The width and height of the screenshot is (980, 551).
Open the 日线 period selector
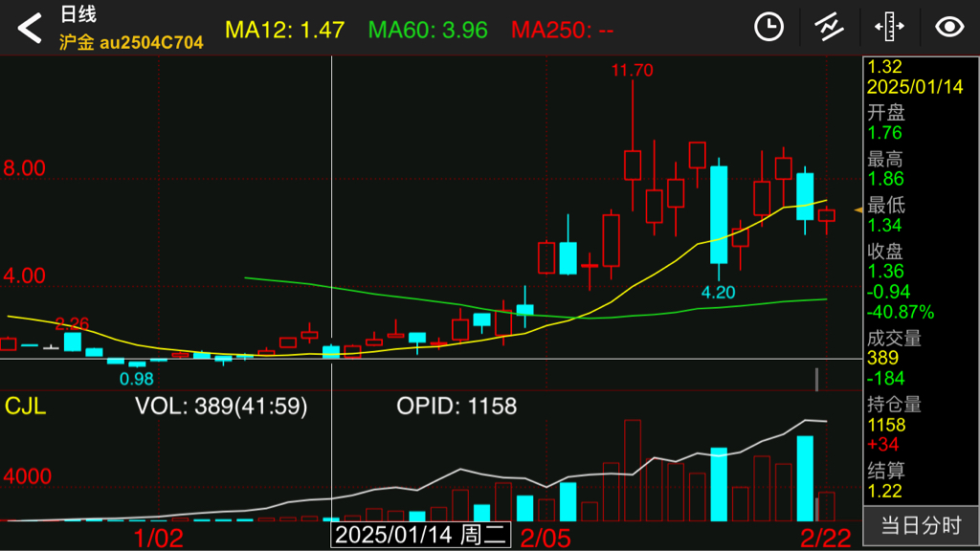(78, 14)
